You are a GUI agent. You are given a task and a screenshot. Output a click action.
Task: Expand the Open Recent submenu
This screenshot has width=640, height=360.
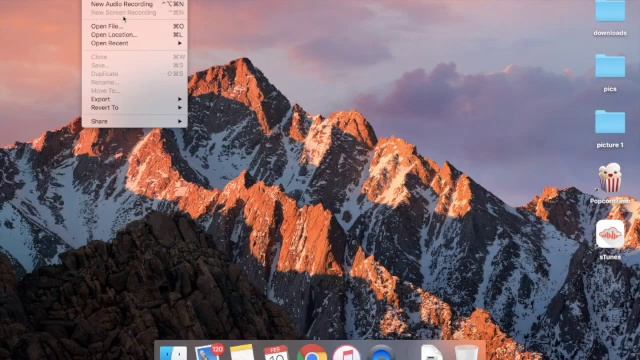(x=135, y=43)
